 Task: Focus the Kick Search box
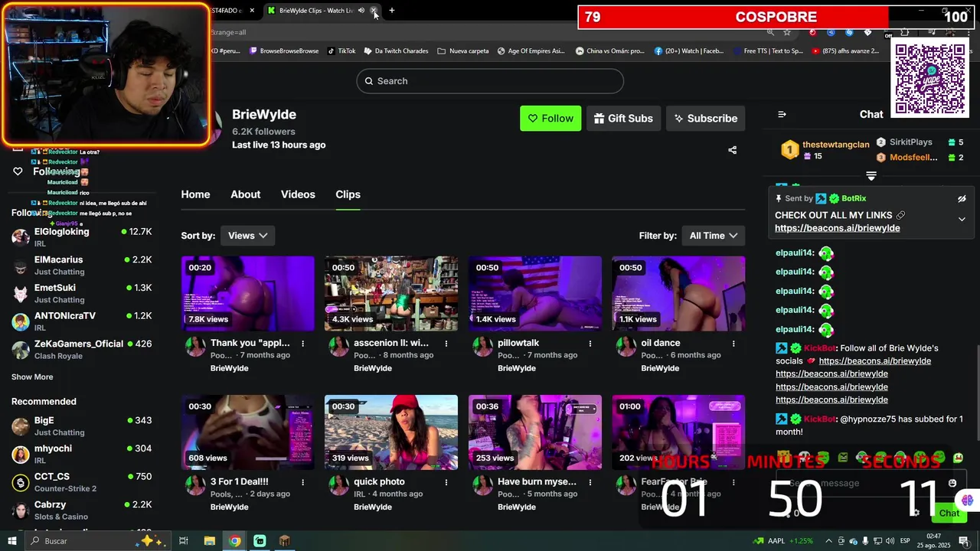(490, 81)
